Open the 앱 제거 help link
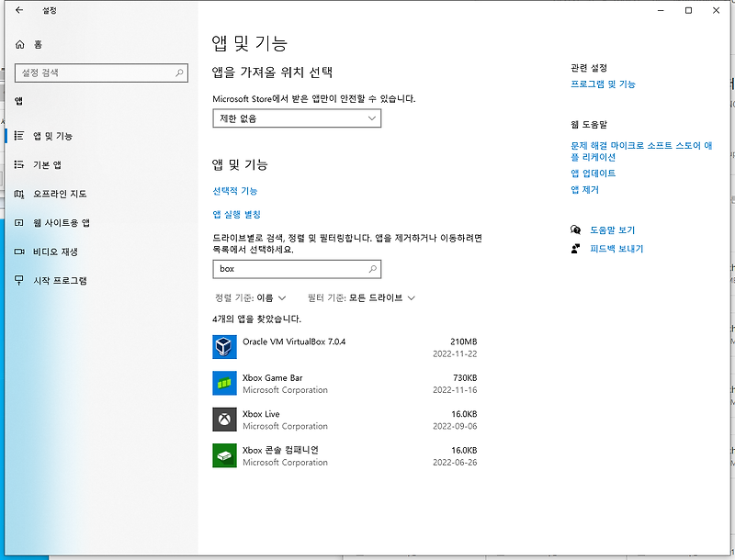Viewport: 735px width, 560px height. pyautogui.click(x=584, y=190)
